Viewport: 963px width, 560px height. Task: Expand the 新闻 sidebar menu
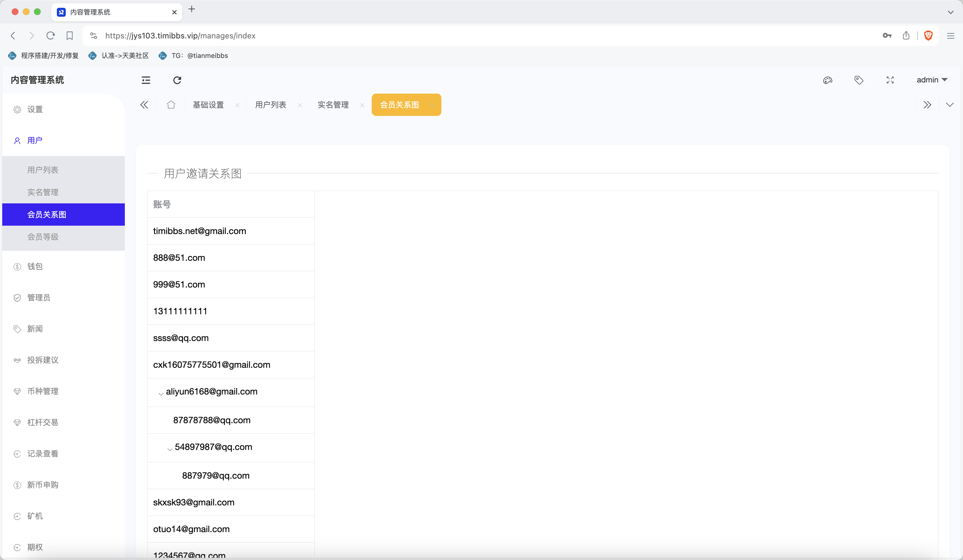click(x=64, y=329)
